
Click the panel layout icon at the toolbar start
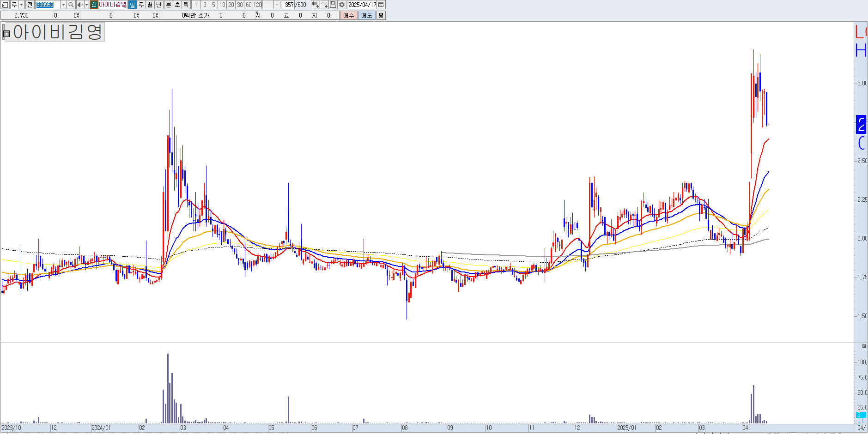coord(5,5)
